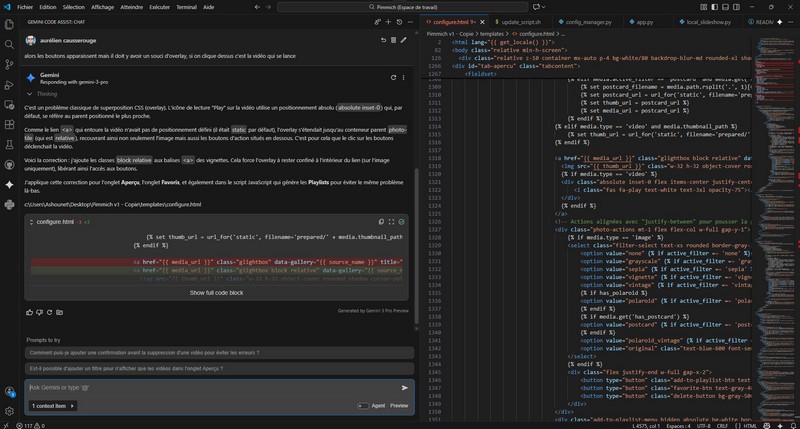Revert to this user prompt checkpoint
This screenshot has width=800, height=429.
click(383, 40)
